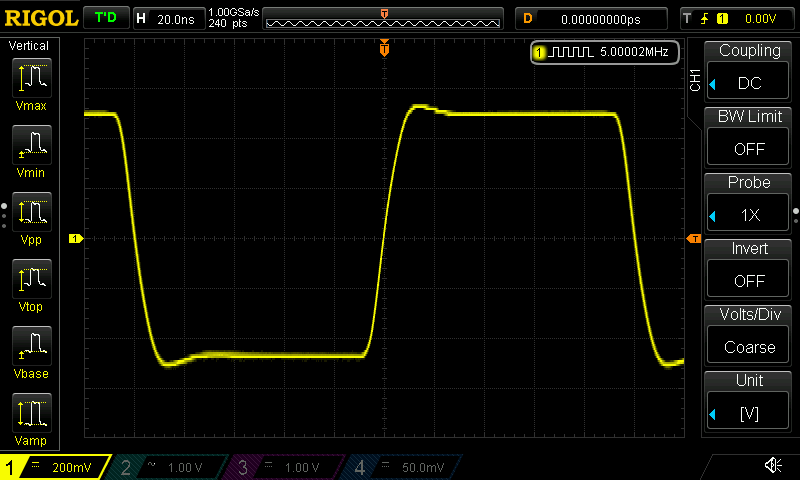Click the 5.00002MHz frequency counter readout
This screenshot has height=480, width=800.
(606, 51)
